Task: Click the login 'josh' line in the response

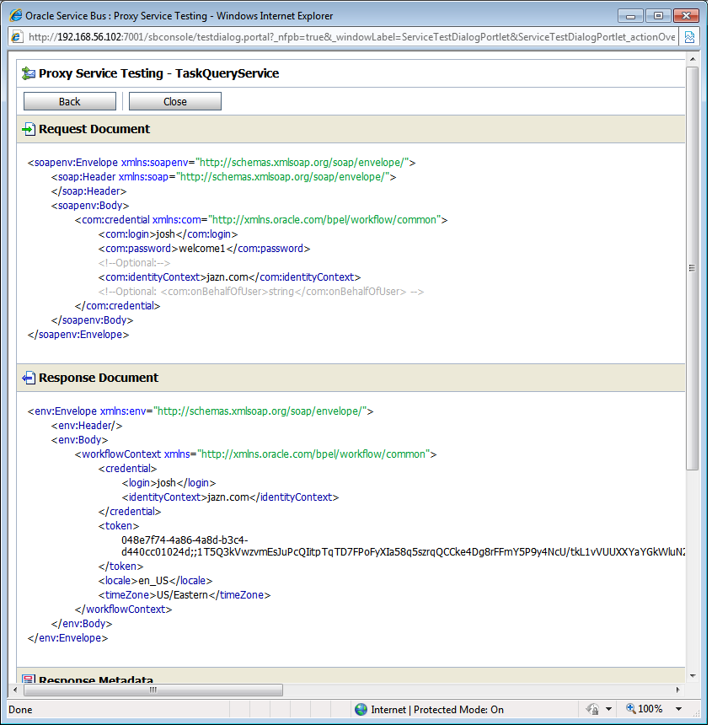Action: pyautogui.click(x=169, y=483)
